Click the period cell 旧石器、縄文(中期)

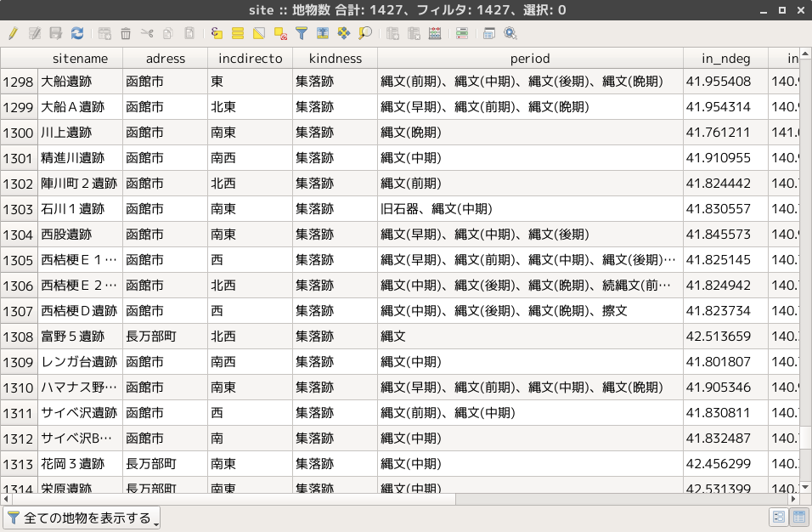pos(530,209)
